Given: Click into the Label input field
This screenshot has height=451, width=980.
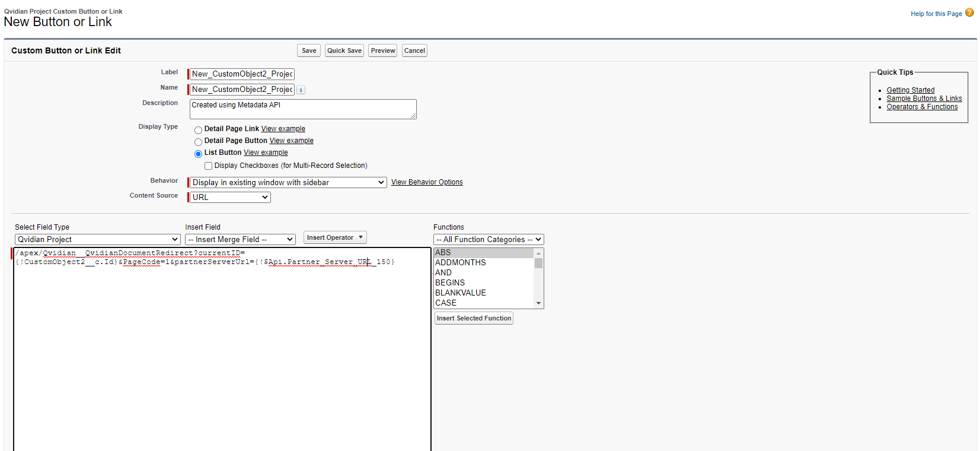Looking at the screenshot, I should (242, 74).
